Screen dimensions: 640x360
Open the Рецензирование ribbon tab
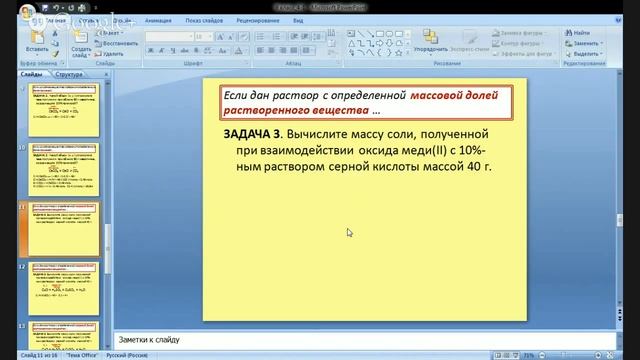click(258, 20)
